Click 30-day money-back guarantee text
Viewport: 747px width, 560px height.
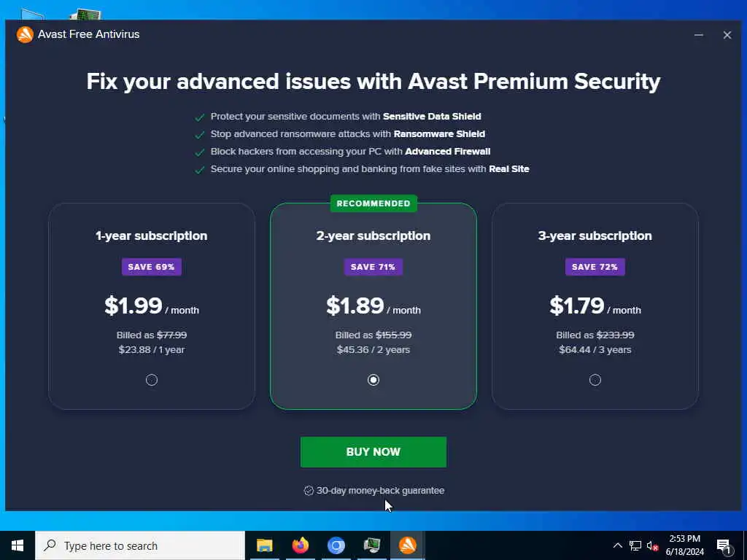pos(379,491)
